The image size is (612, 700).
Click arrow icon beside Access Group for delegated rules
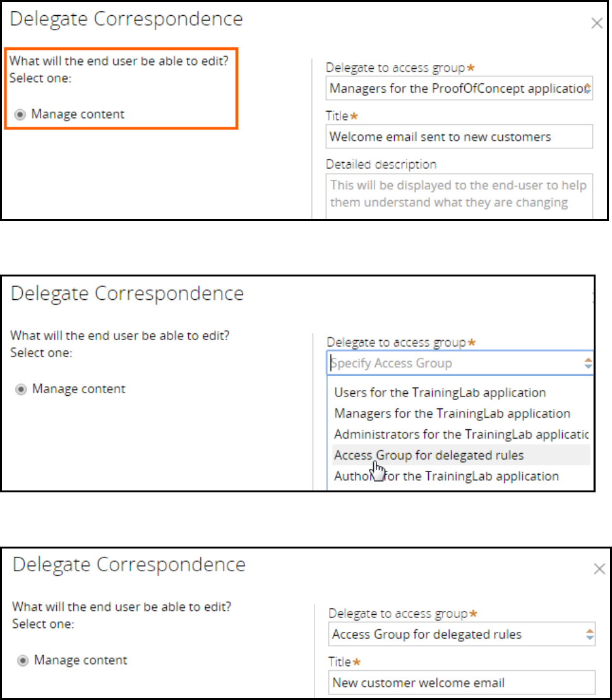tap(590, 634)
